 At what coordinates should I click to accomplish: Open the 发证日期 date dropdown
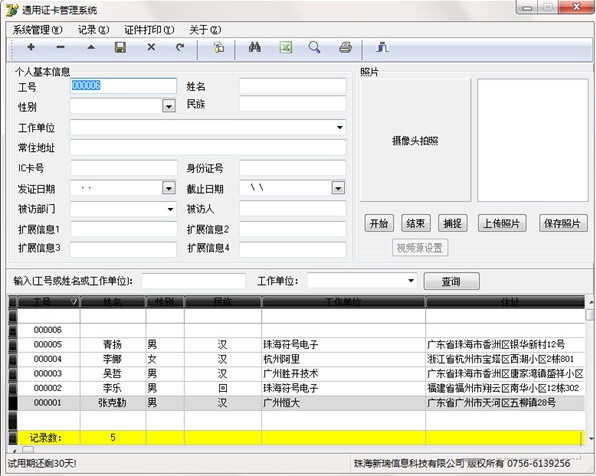coord(169,188)
